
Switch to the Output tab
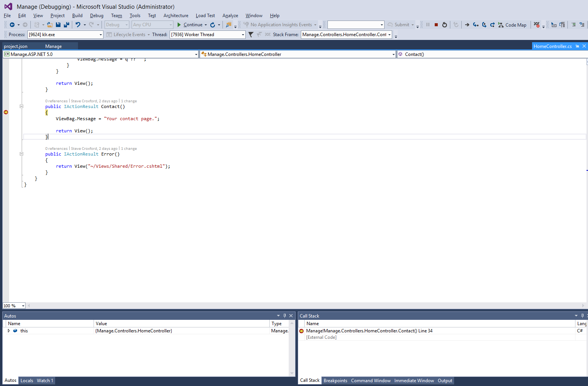tap(445, 381)
